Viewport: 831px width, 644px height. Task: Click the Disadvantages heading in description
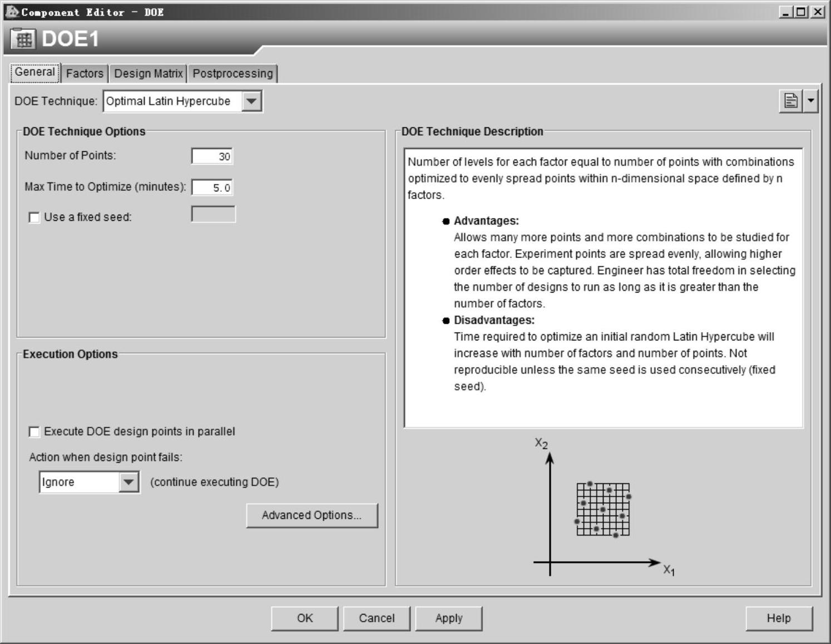point(494,320)
